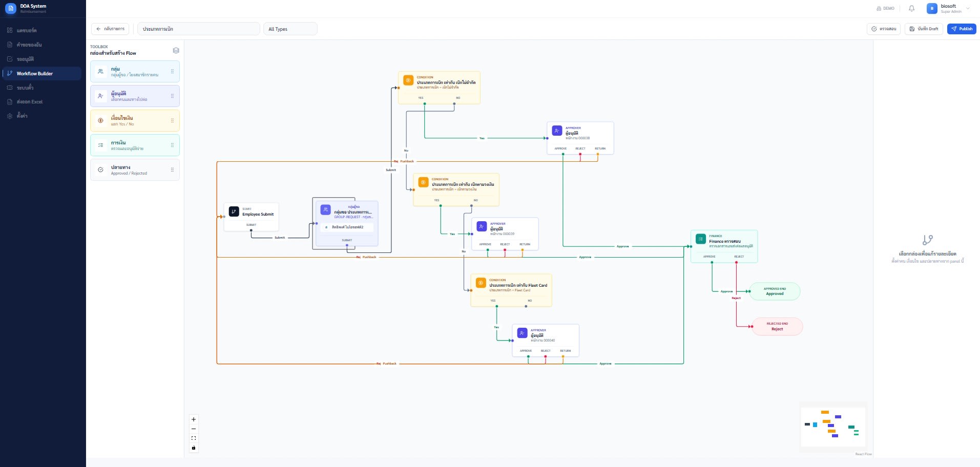Click the layers icon in Toolbox header
The image size is (980, 467).
[176, 50]
